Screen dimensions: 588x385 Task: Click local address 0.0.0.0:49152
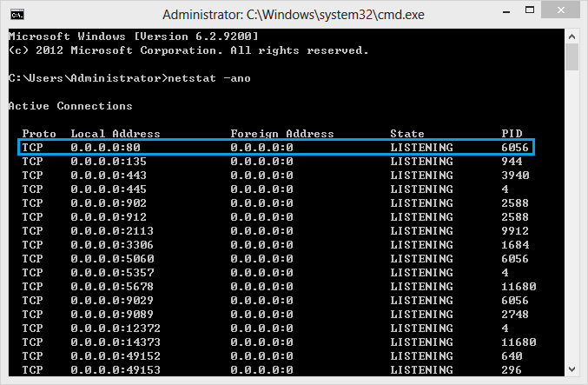(x=116, y=355)
